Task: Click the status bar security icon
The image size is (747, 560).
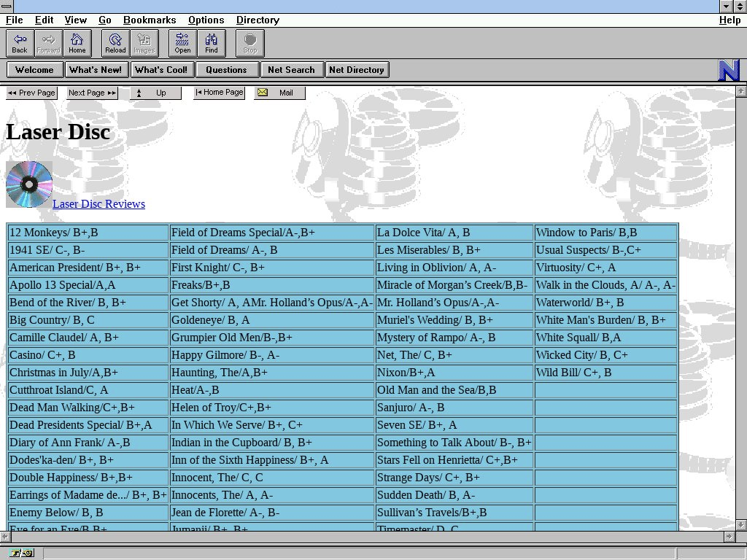Action: coord(22,553)
